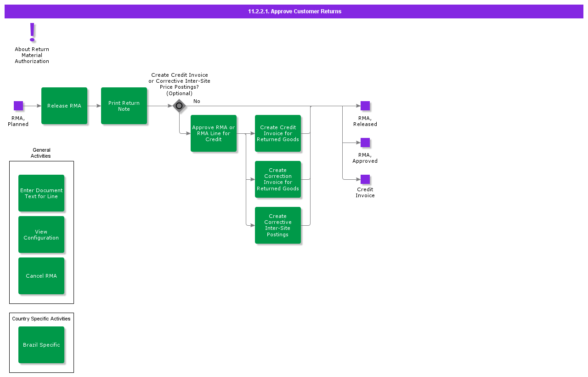This screenshot has height=377, width=588.
Task: Open Create Correction Invoice for Returned Goods
Action: [x=278, y=179]
